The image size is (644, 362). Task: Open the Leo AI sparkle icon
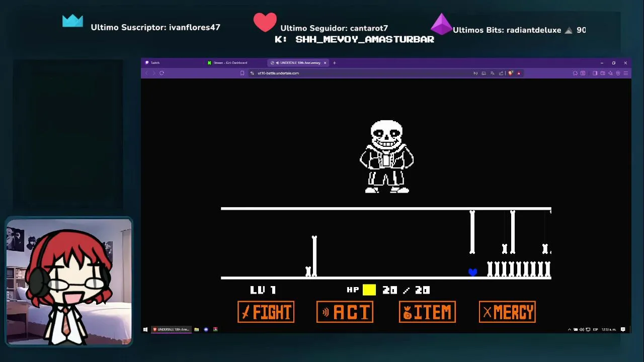610,73
